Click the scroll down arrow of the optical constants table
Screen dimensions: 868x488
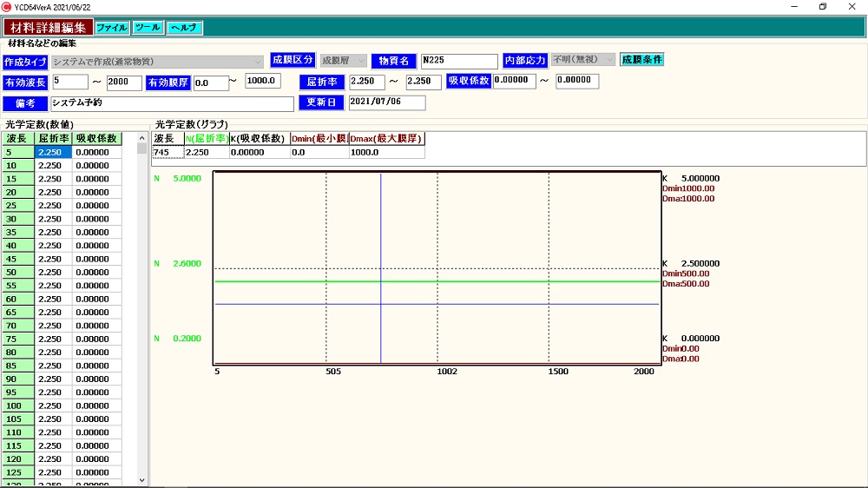[142, 479]
